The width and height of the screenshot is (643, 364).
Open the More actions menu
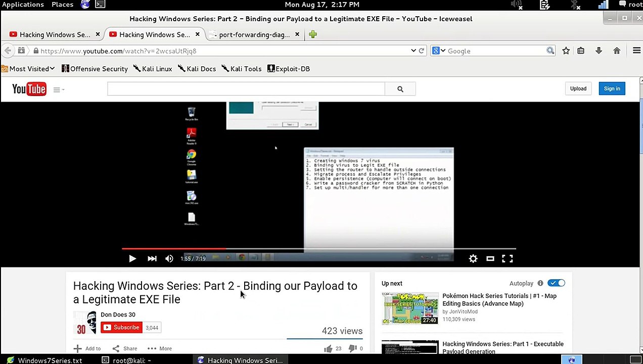click(160, 348)
